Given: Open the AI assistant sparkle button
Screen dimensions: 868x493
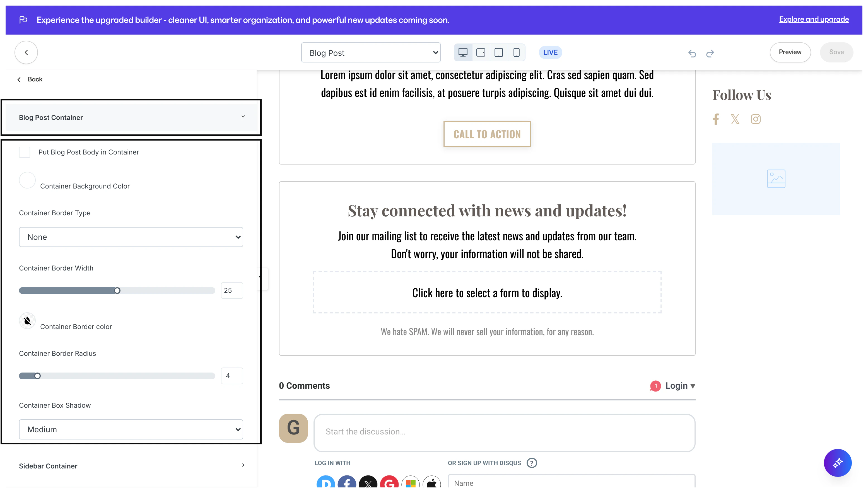Looking at the screenshot, I should (x=838, y=463).
